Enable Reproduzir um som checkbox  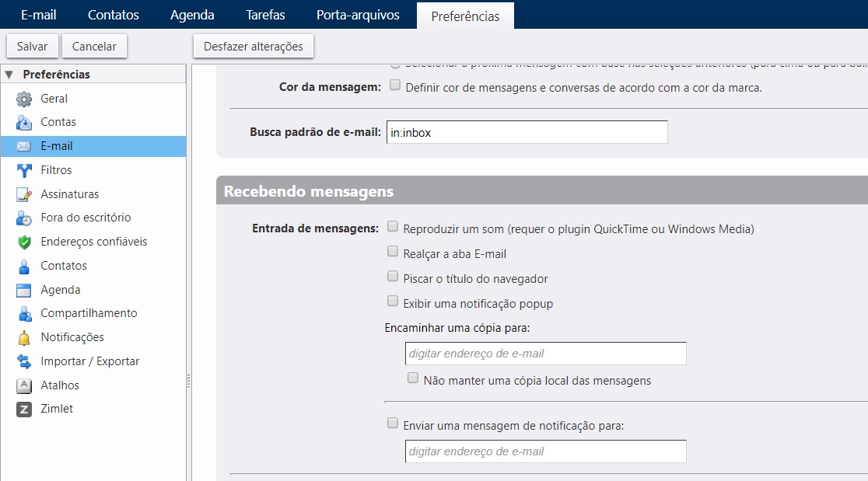pyautogui.click(x=394, y=228)
